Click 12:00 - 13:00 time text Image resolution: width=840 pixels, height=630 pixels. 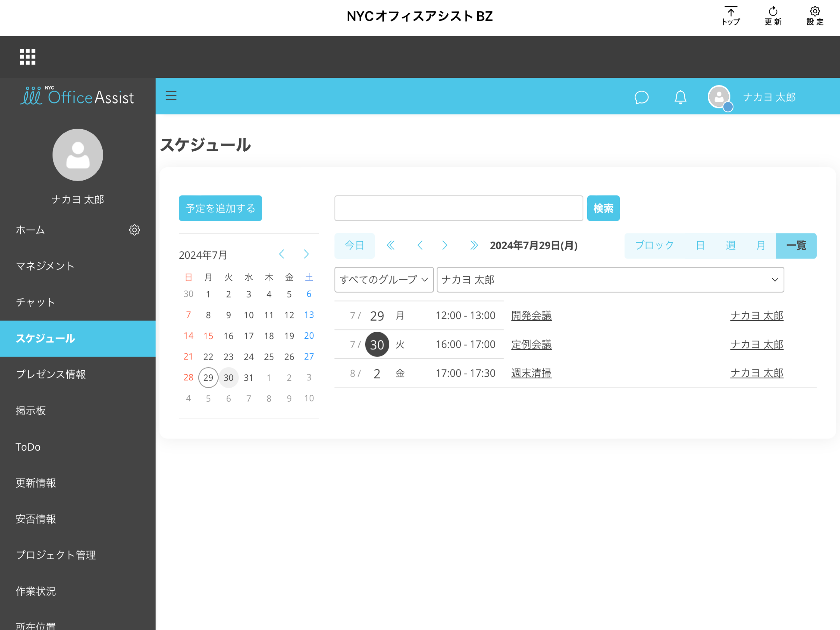pos(465,316)
